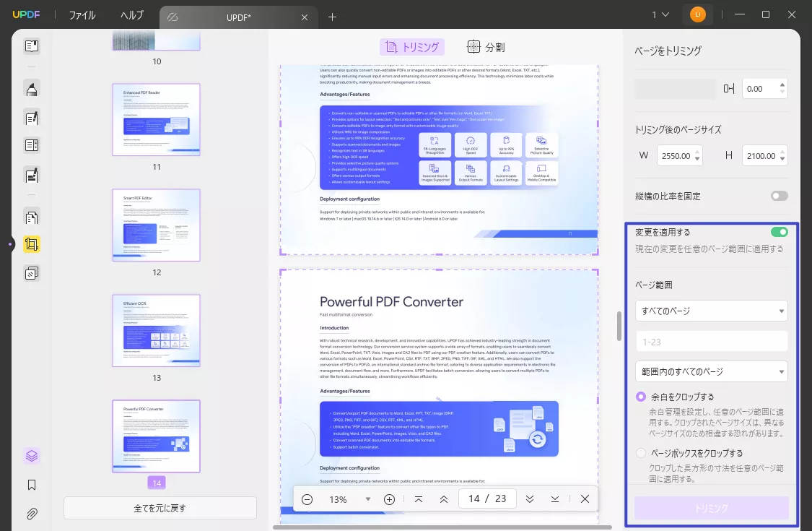The width and height of the screenshot is (812, 531).
Task: Open the ヘルプ menu
Action: point(132,15)
